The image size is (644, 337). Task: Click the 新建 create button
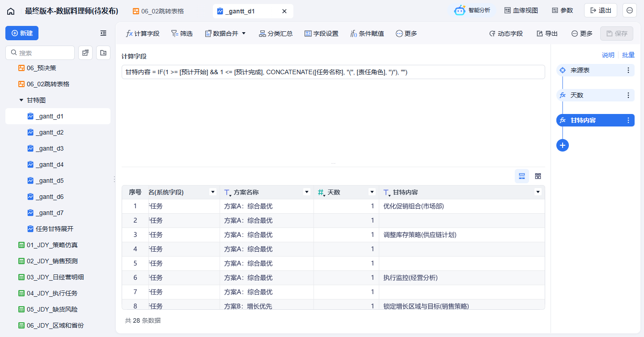click(22, 33)
